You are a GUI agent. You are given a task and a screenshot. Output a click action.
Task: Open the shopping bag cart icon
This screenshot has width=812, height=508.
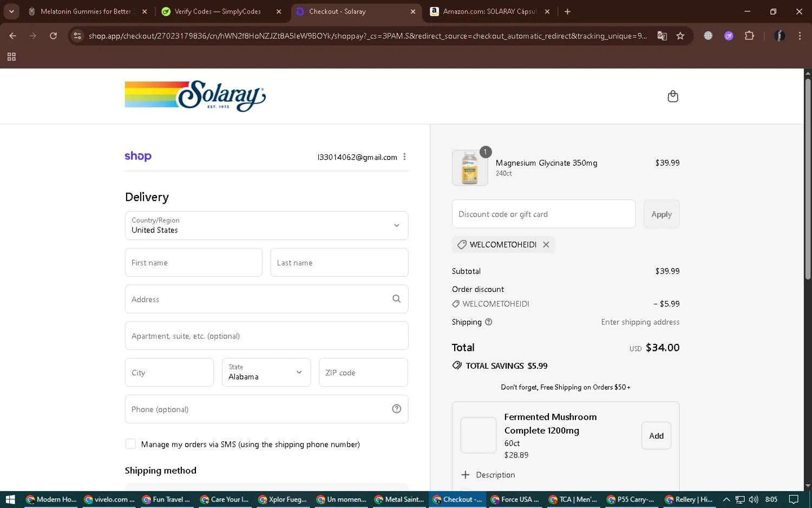point(673,96)
